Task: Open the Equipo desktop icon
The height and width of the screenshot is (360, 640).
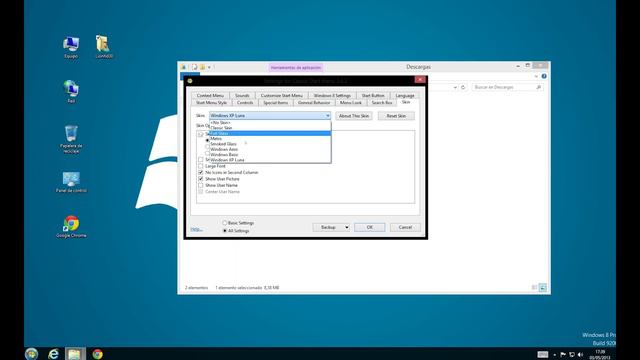Action: pyautogui.click(x=71, y=47)
